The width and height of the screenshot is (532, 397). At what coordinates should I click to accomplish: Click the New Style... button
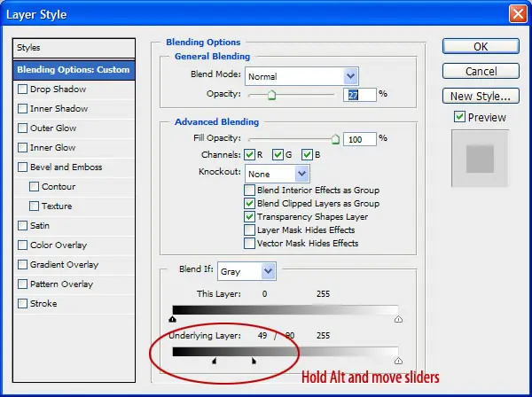tap(481, 97)
